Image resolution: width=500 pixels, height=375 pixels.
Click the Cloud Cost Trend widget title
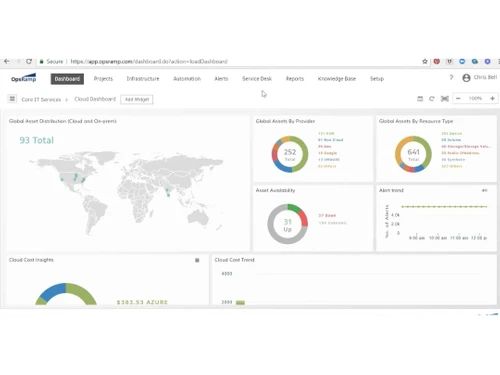(234, 260)
